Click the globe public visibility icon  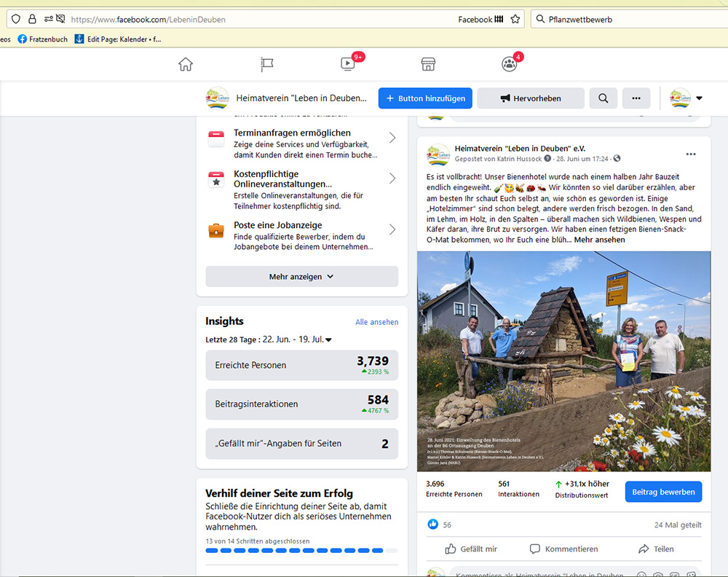click(617, 158)
